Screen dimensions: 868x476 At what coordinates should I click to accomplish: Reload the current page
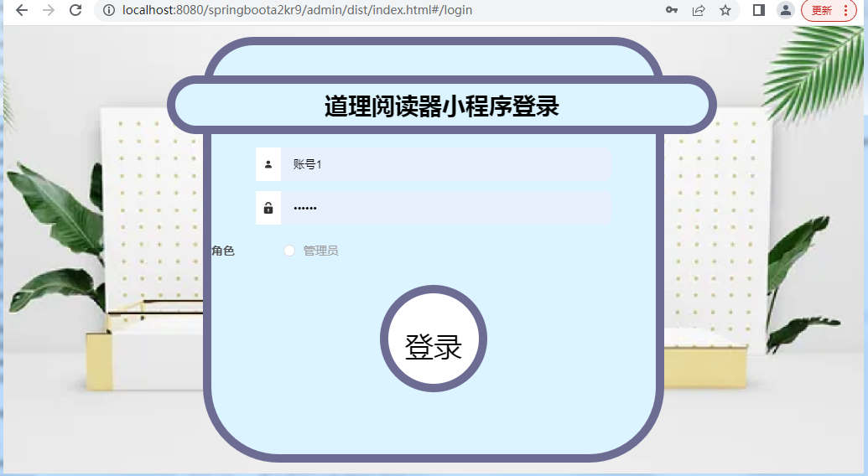(x=75, y=10)
